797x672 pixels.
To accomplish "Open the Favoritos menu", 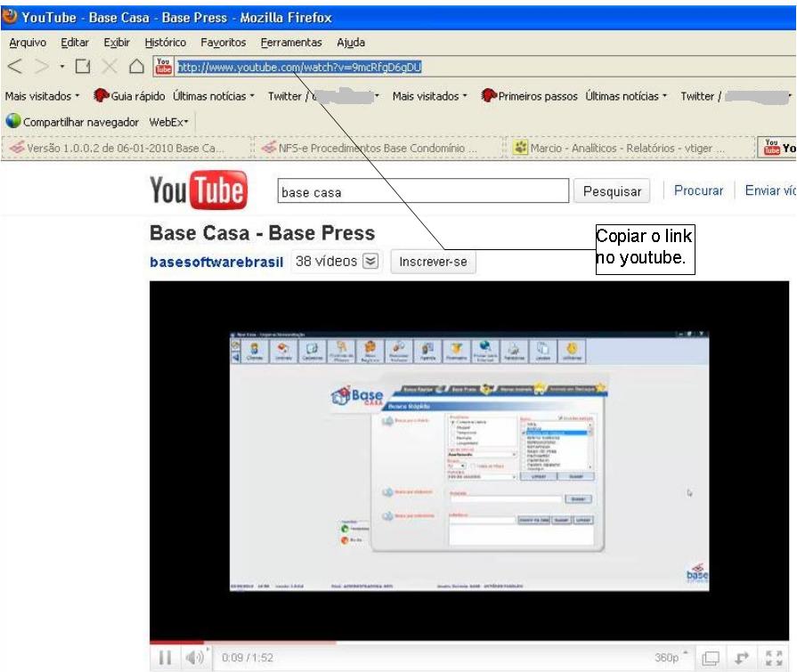I will click(223, 43).
